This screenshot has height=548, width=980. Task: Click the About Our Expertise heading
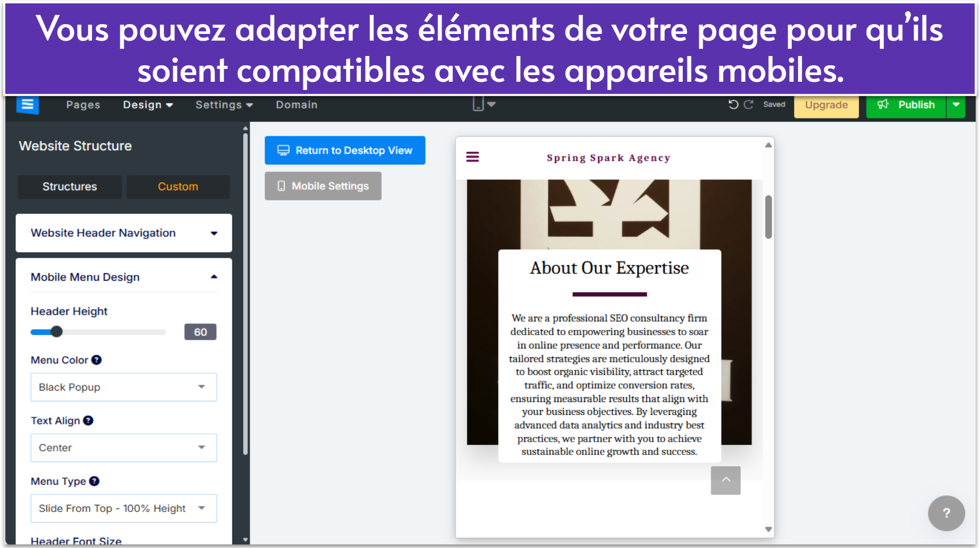tap(609, 268)
